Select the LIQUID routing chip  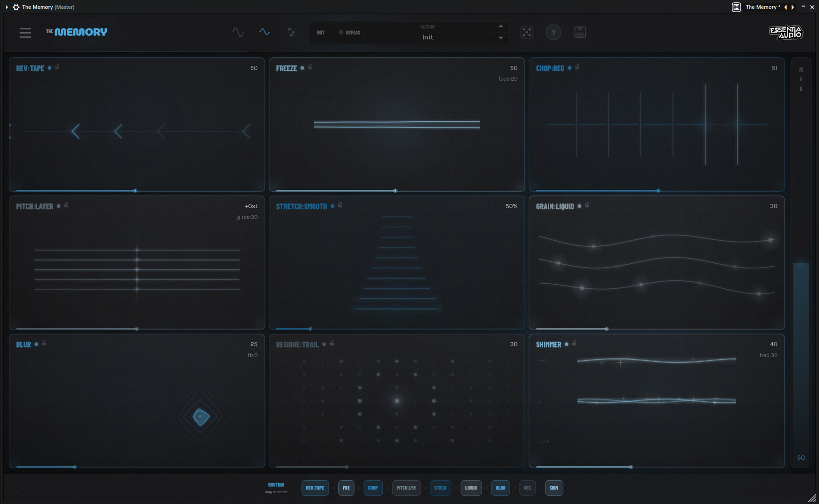click(x=471, y=488)
